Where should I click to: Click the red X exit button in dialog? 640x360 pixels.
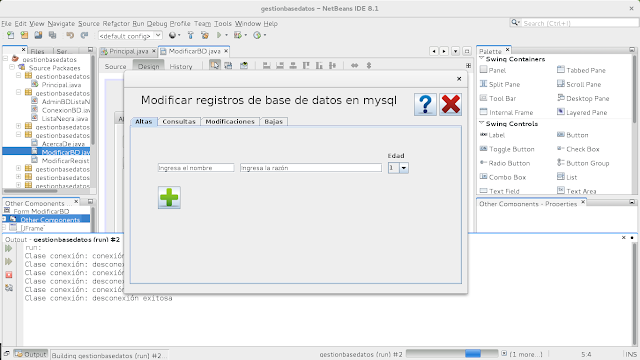[x=451, y=104]
